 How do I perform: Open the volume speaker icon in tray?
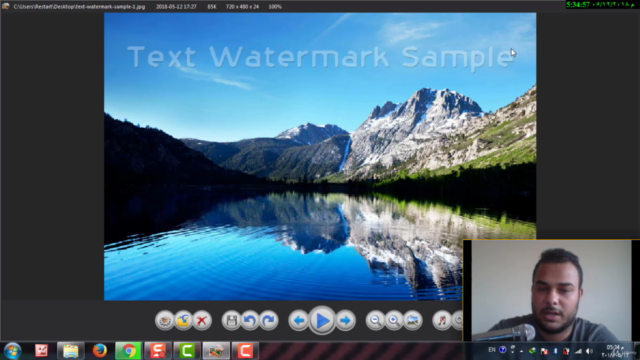tap(589, 351)
